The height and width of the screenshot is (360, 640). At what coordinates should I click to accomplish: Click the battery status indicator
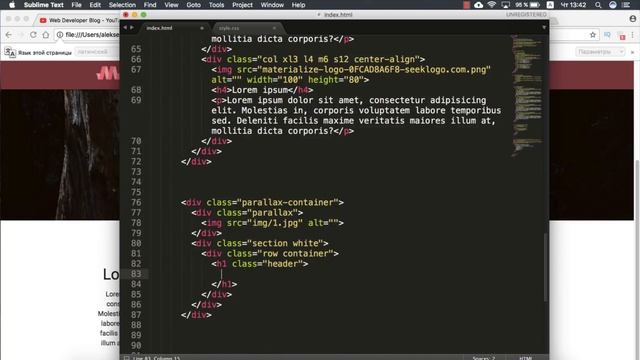click(x=527, y=5)
